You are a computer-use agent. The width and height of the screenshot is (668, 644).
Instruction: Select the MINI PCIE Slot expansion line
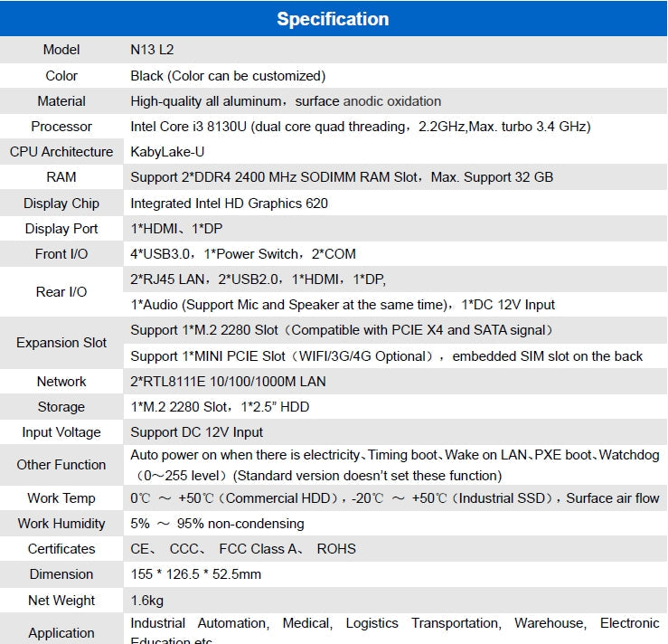pos(386,355)
